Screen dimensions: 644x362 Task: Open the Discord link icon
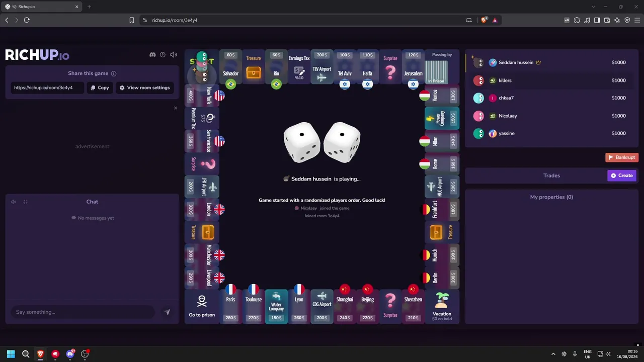coord(152,55)
